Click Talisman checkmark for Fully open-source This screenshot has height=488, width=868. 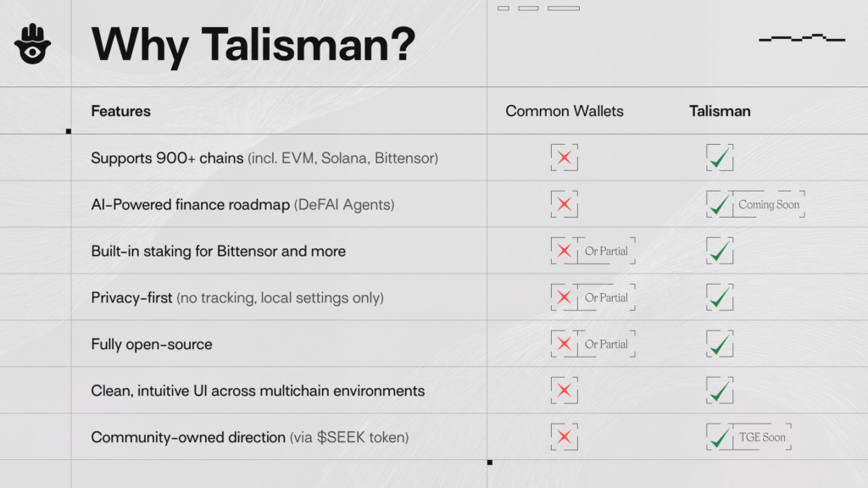pos(720,344)
